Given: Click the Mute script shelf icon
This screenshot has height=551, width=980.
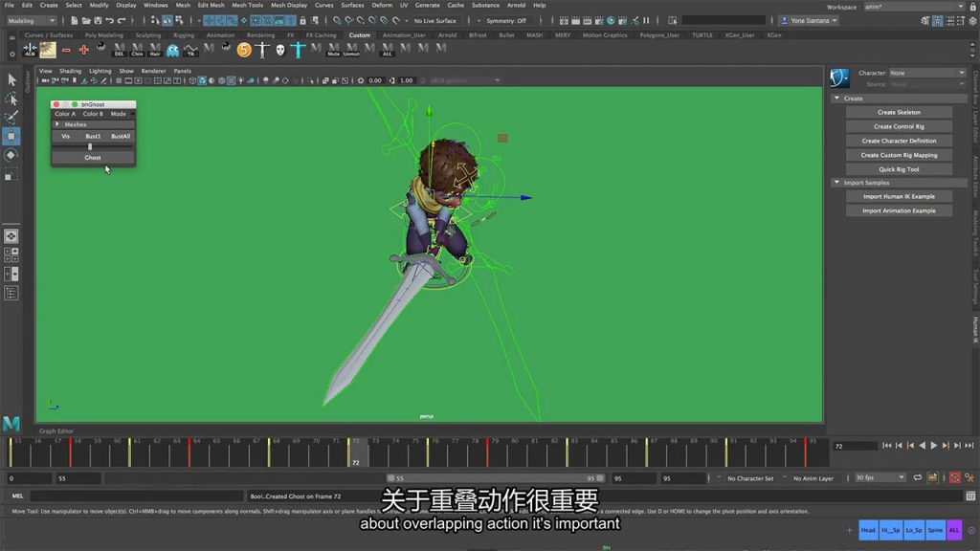Looking at the screenshot, I should tap(334, 50).
